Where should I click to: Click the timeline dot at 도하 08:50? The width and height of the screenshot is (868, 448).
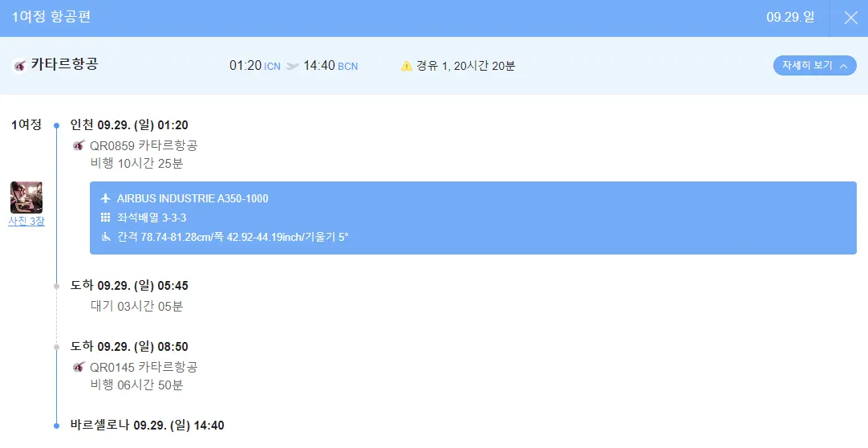pos(56,347)
